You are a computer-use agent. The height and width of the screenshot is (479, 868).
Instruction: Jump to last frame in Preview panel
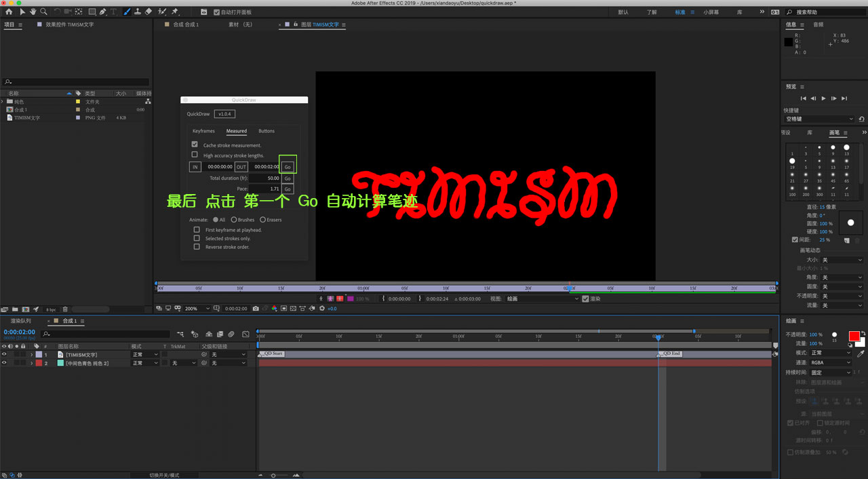click(844, 98)
